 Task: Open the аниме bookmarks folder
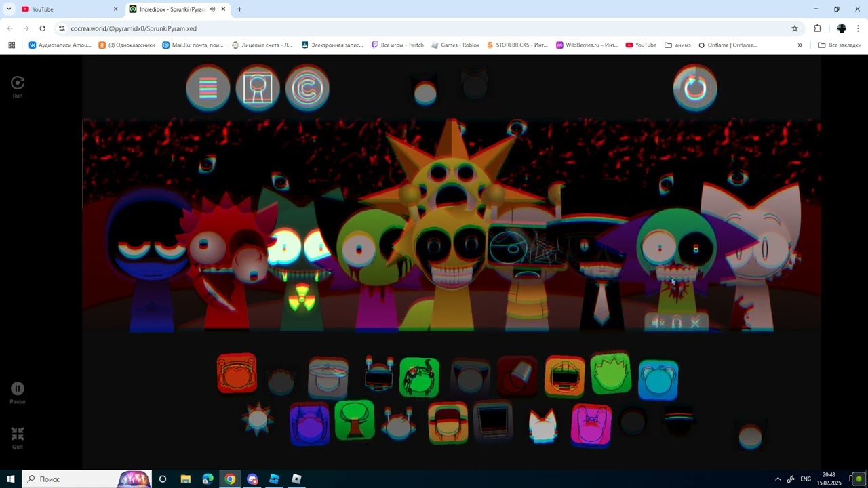coord(677,45)
